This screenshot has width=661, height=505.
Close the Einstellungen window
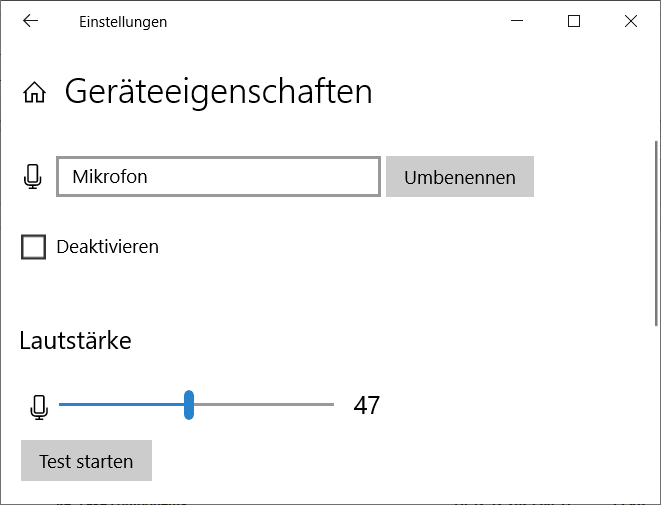[x=631, y=21]
